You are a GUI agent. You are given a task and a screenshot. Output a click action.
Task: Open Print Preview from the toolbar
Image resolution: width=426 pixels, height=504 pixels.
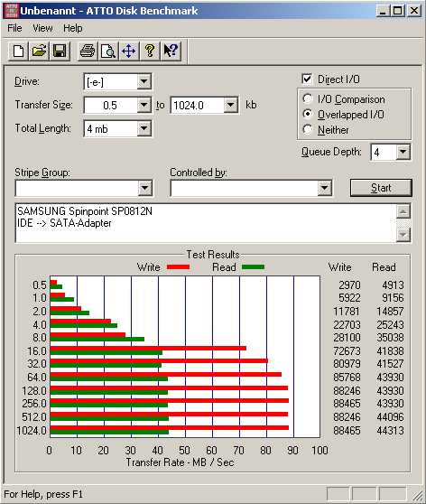pyautogui.click(x=108, y=51)
